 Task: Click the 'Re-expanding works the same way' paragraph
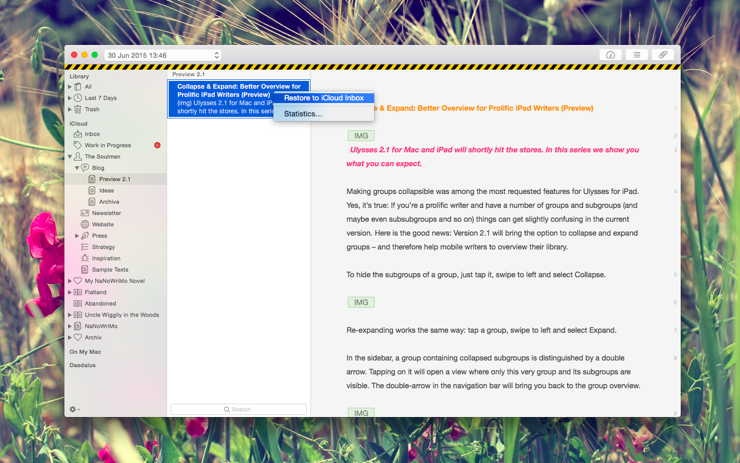point(481,330)
